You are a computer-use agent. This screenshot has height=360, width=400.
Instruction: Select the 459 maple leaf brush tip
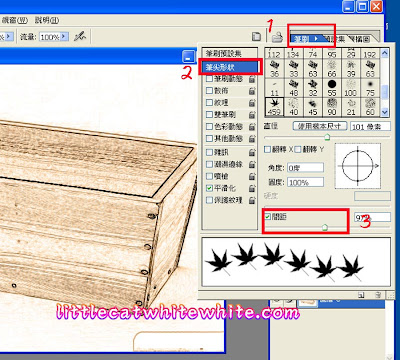pos(275,107)
